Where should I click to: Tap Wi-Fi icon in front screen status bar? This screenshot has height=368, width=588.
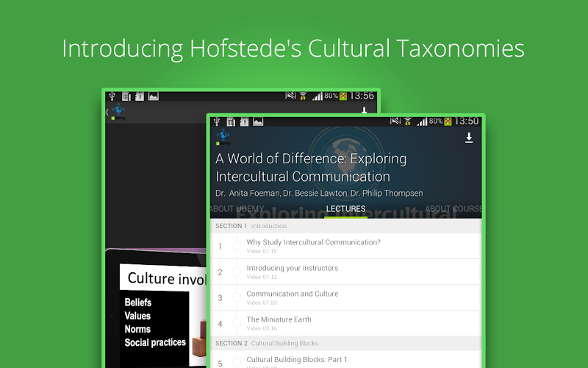(x=408, y=121)
